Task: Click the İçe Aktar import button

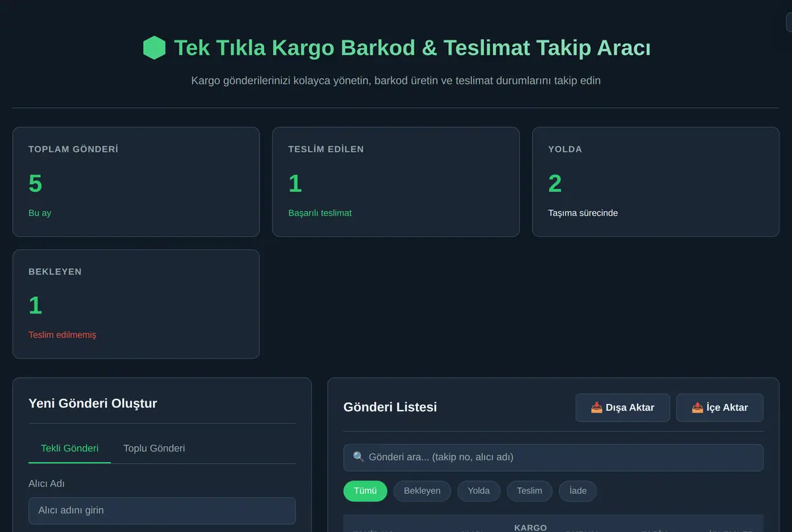Action: 719,407
